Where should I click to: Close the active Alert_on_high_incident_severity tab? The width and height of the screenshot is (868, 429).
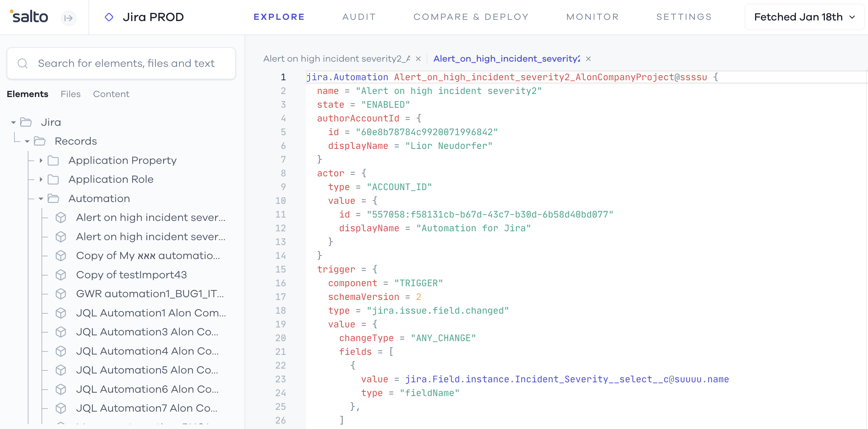[x=588, y=59]
